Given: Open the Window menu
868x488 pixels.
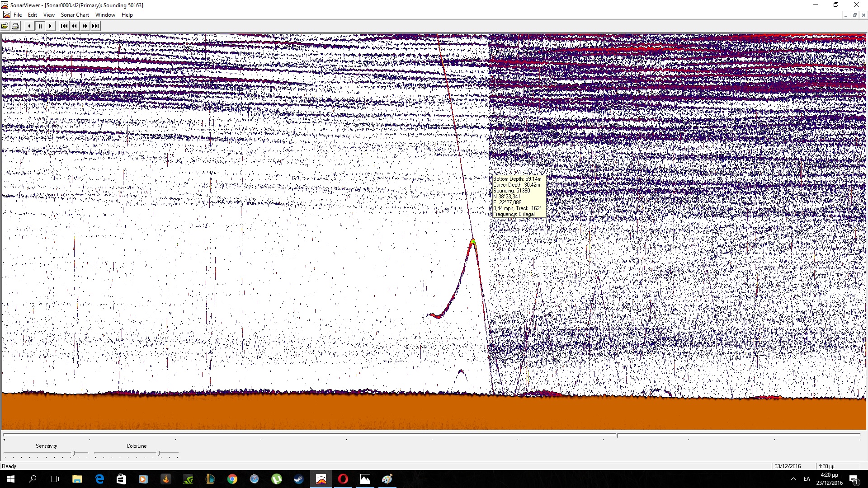Looking at the screenshot, I should pyautogui.click(x=105, y=15).
